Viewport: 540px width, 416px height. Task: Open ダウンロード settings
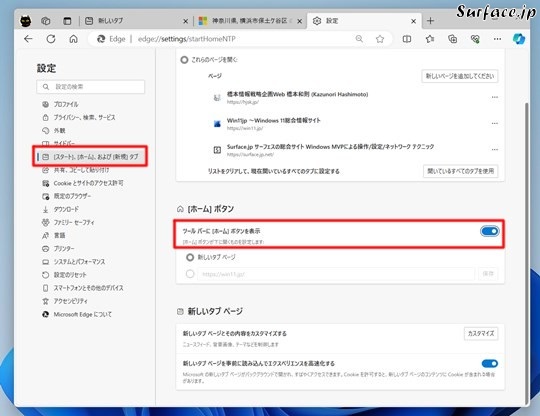[x=66, y=209]
